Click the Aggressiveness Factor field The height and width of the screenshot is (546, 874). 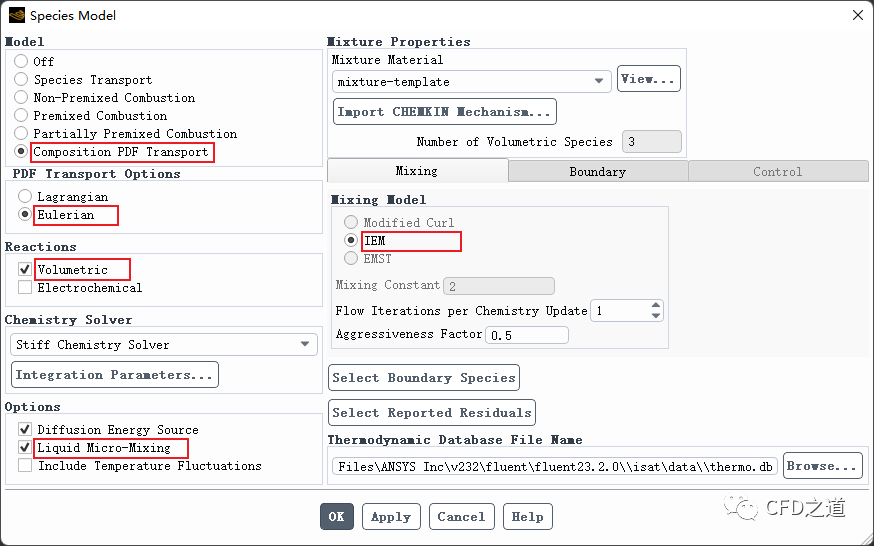point(526,335)
